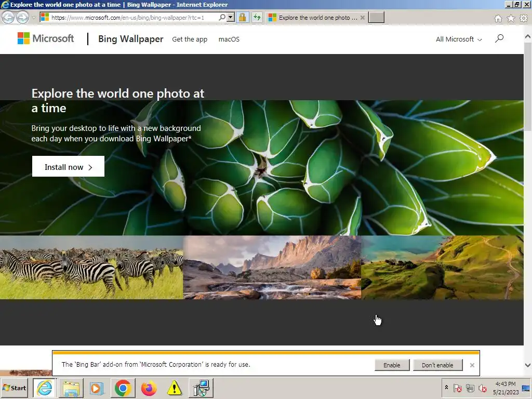Open the 'macOS' nav item
The image size is (532, 399).
point(229,39)
